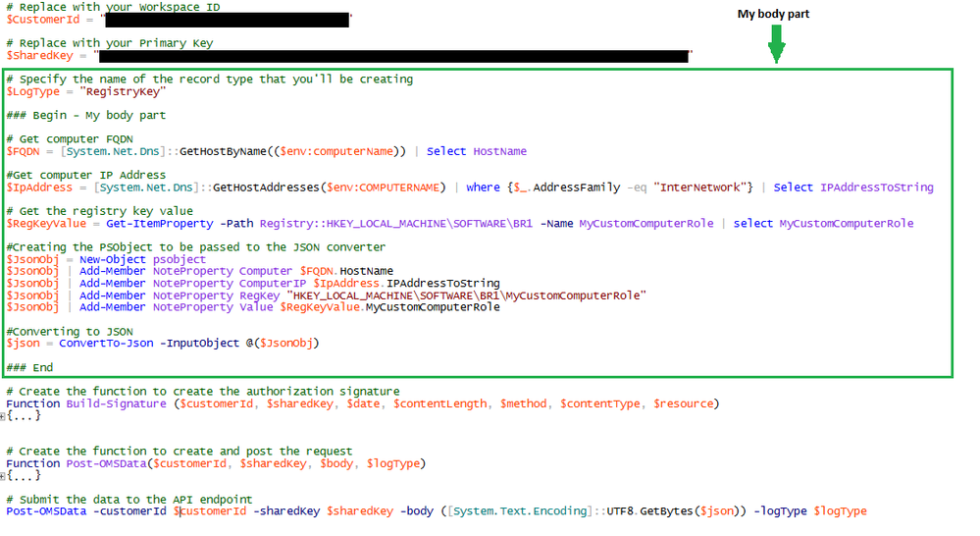Expand the collapsed Post-OMSData function body
This screenshot has width=980, height=536.
click(x=3, y=476)
